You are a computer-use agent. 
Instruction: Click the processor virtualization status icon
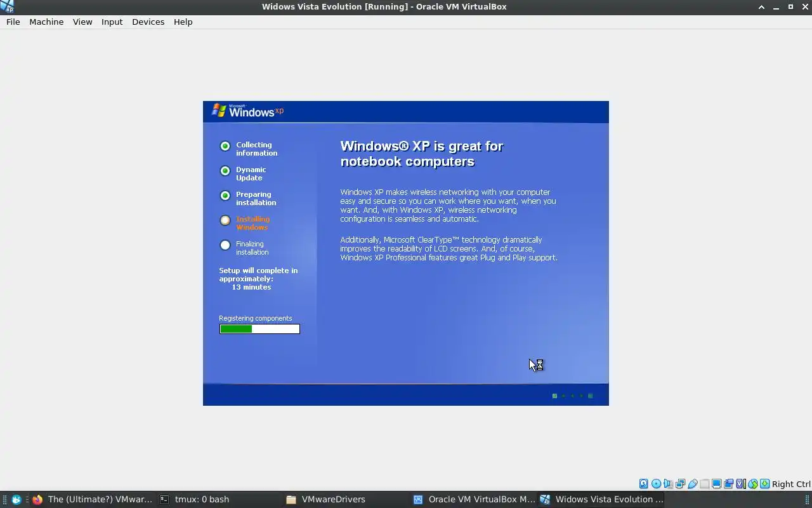pos(741,484)
